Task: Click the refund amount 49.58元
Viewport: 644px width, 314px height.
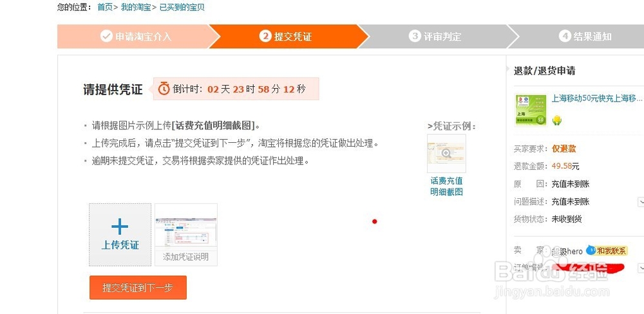Action: (x=565, y=166)
